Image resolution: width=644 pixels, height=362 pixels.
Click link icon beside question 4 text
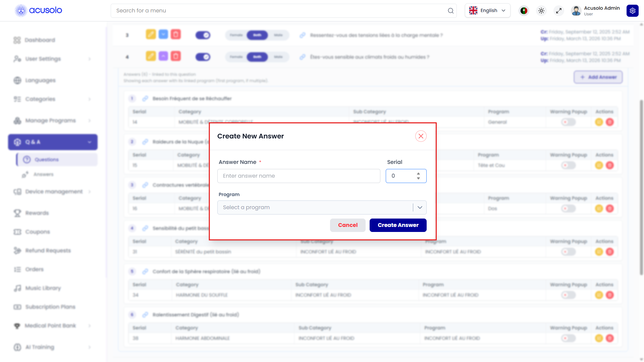tap(303, 57)
